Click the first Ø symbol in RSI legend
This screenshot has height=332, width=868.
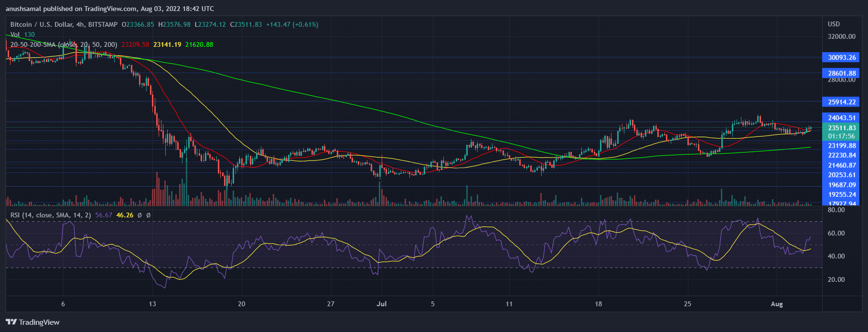[139, 215]
